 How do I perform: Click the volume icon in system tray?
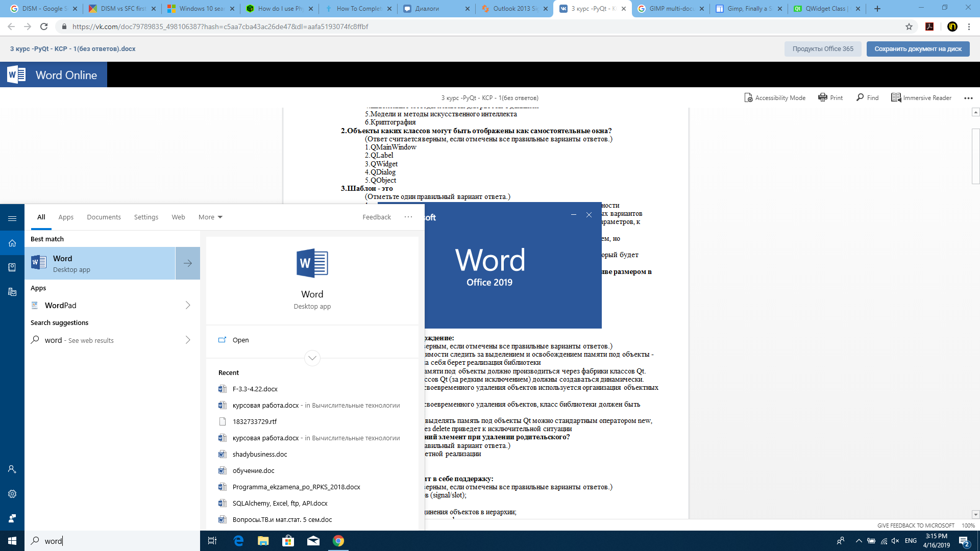895,541
